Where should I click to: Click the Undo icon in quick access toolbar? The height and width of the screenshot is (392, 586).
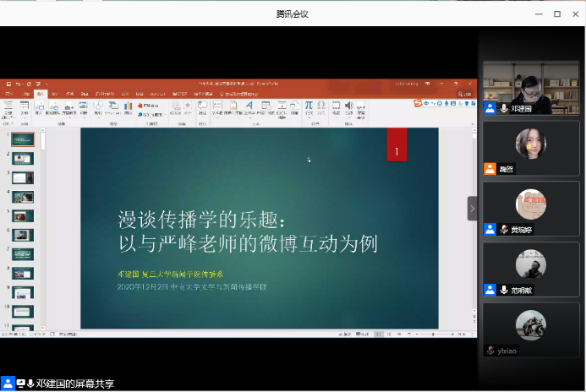(18, 84)
